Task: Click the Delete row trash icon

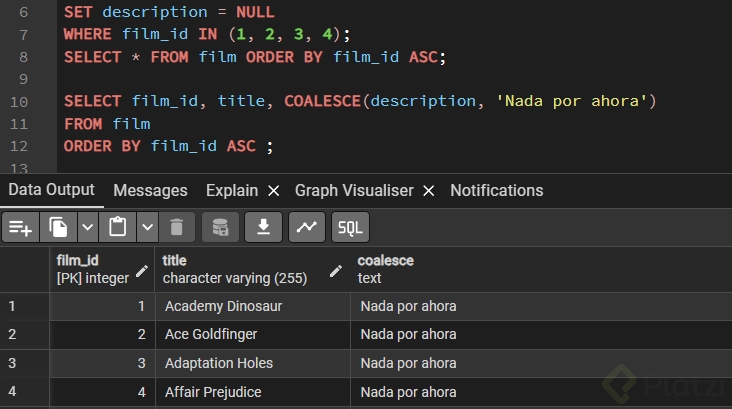Action: coord(176,227)
